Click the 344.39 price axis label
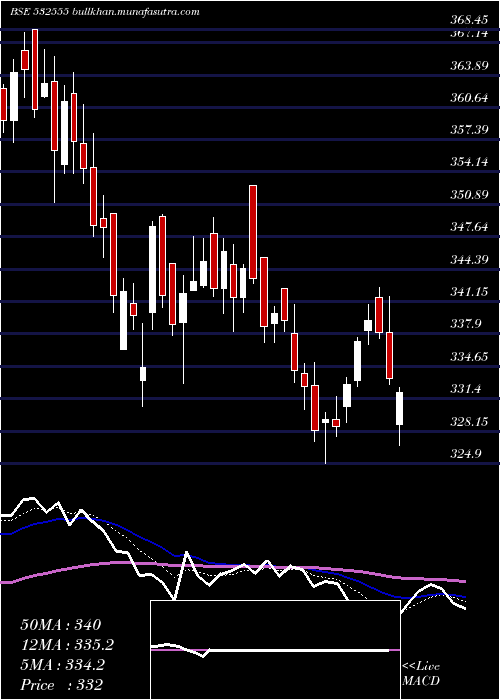Screen dimensions: 500x700 (x=469, y=260)
